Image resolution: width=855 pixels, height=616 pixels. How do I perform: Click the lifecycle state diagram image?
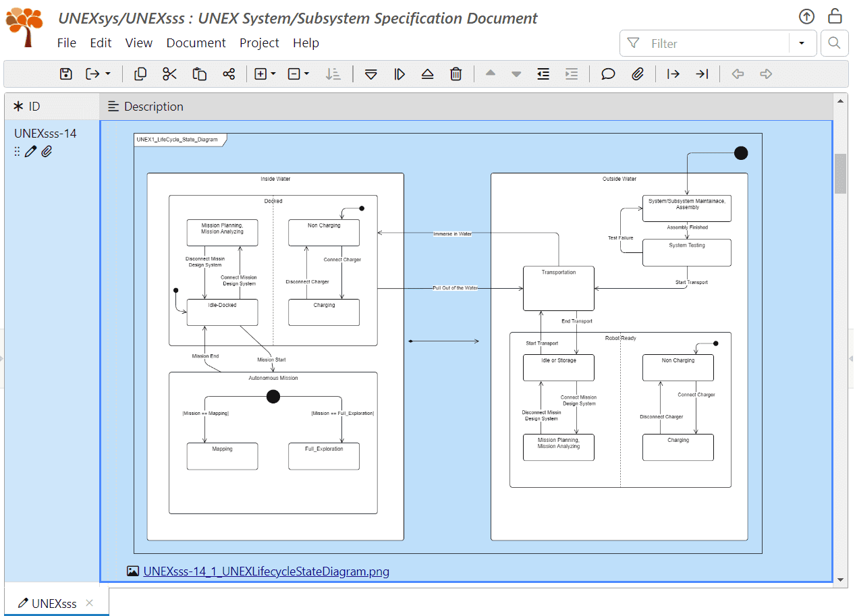click(x=447, y=343)
